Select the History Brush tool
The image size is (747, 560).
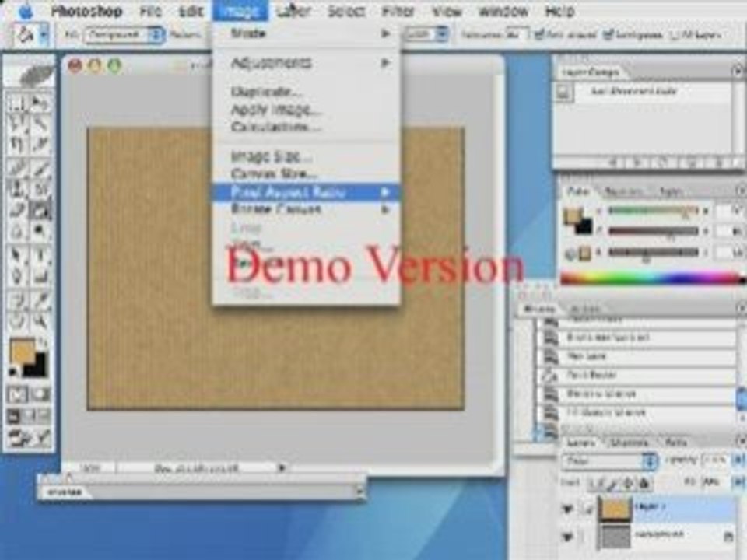tap(41, 187)
